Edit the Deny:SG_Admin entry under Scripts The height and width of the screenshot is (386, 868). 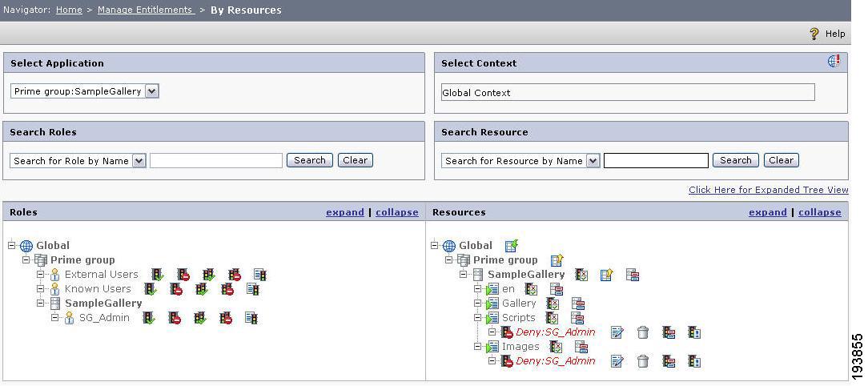tap(617, 332)
